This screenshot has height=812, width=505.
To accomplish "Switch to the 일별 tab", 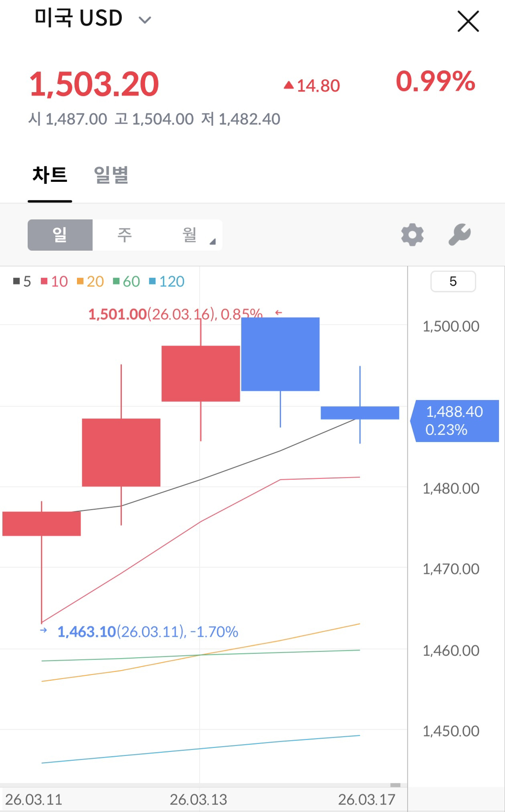I will click(x=111, y=175).
